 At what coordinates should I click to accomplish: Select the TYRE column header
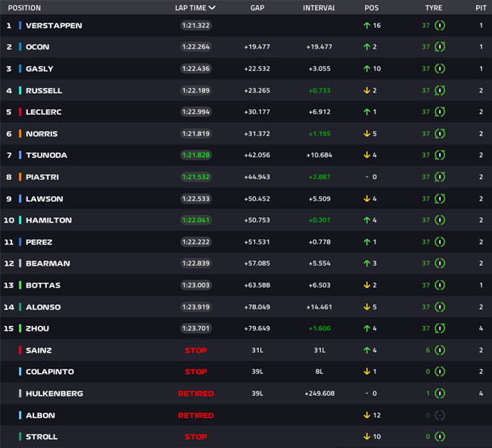pyautogui.click(x=434, y=8)
